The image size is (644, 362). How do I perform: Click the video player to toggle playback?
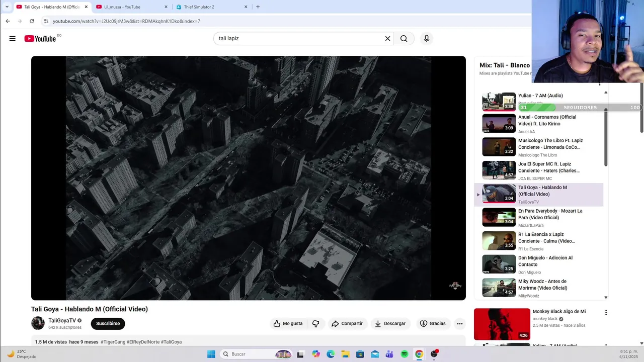pos(249,178)
